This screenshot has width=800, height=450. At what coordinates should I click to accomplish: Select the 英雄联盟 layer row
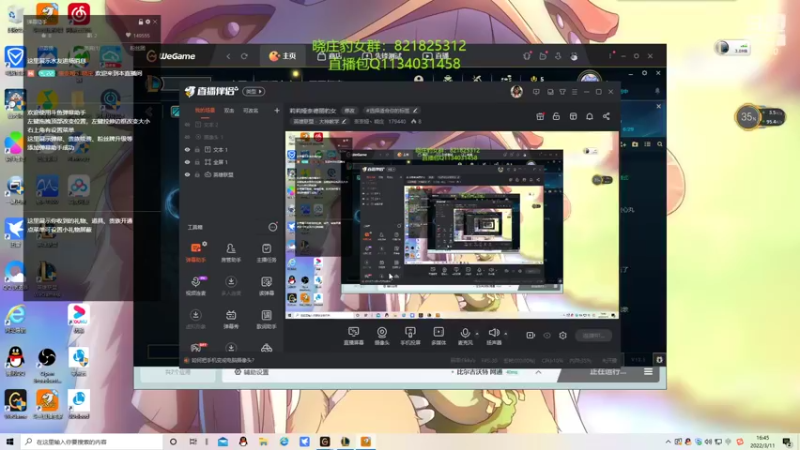[231, 174]
